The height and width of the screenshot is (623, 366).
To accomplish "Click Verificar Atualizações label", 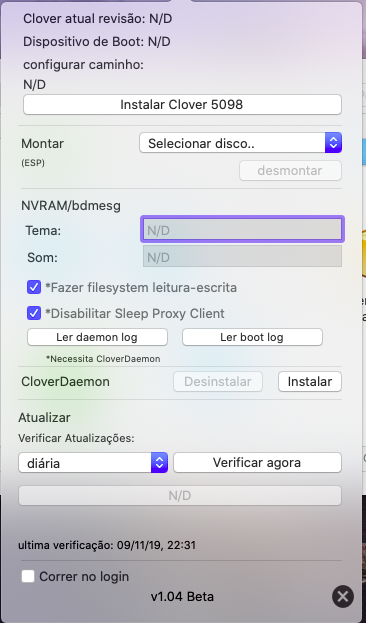I will (x=76, y=439).
